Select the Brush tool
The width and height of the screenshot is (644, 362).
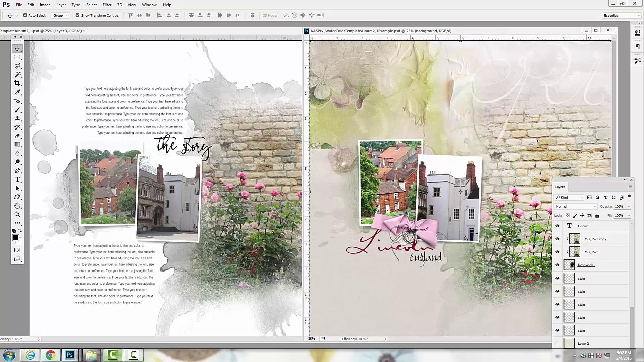tap(17, 110)
